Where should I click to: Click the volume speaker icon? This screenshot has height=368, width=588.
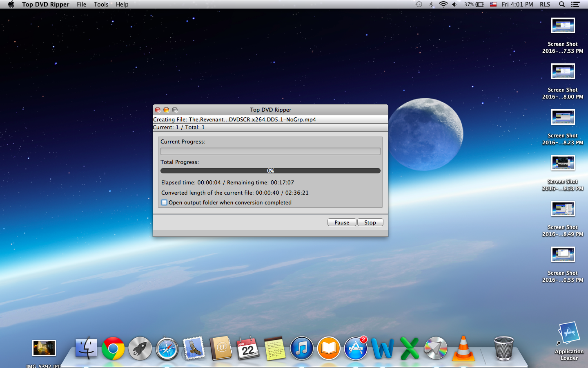coord(454,4)
